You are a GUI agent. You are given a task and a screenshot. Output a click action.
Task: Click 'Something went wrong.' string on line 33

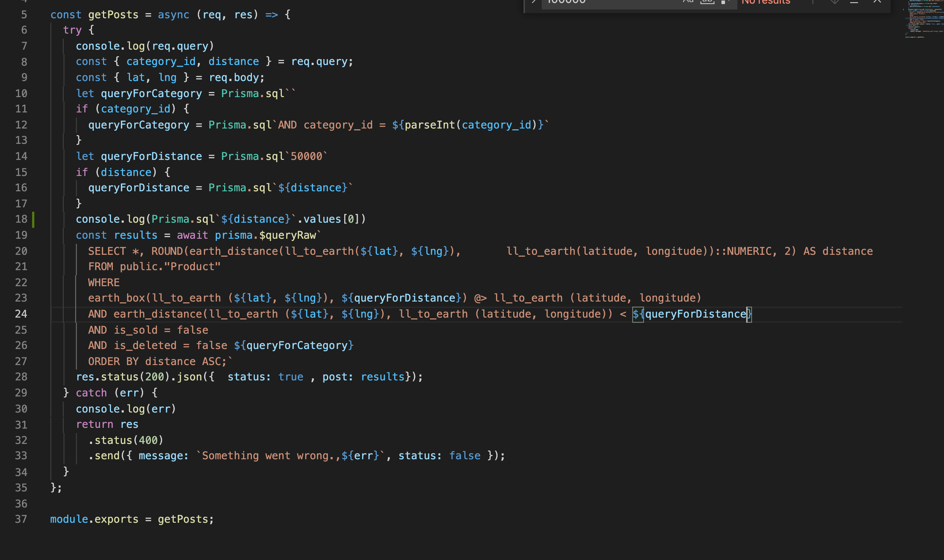coord(268,456)
